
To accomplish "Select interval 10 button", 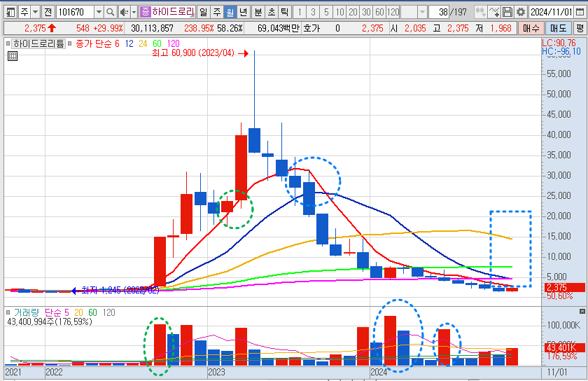I will click(339, 12).
